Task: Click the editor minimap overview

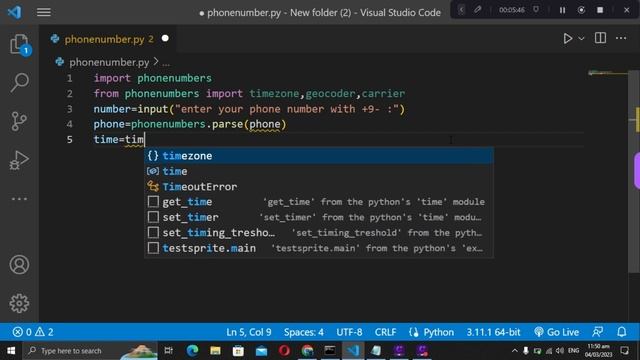Action: [x=607, y=73]
